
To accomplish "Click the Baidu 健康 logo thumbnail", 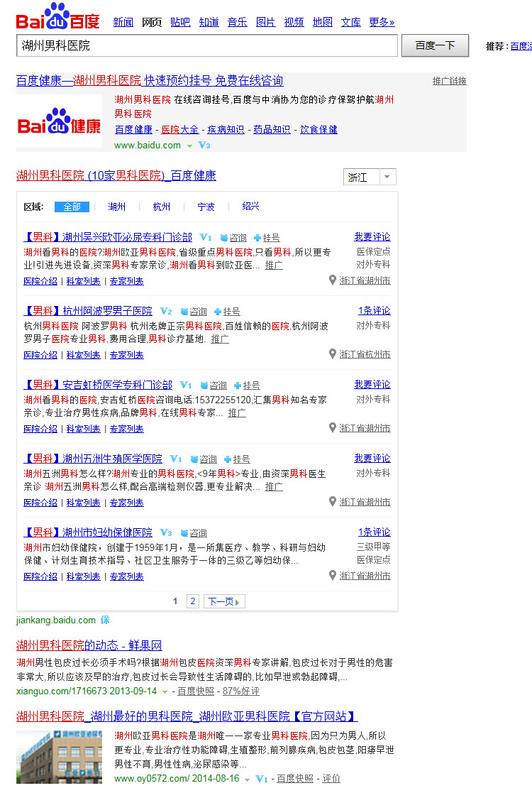I will pyautogui.click(x=59, y=121).
